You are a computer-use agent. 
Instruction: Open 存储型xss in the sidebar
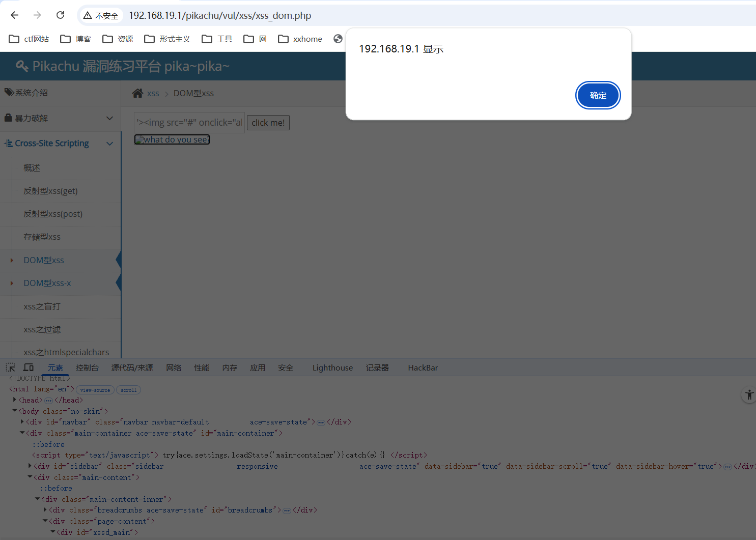coord(61,237)
